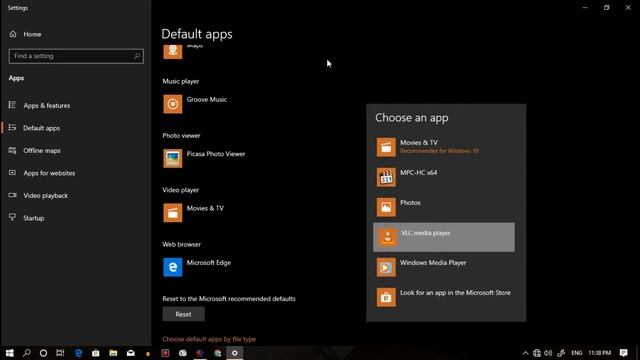Click the Settings gear on the taskbar
Screen dimensions: 640x360
tap(235, 353)
